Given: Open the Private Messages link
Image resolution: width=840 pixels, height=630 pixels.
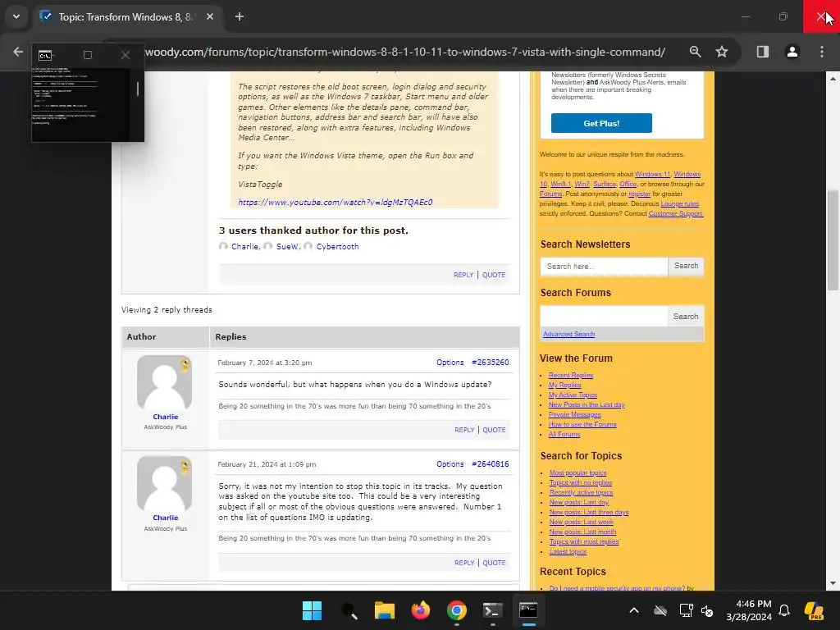Looking at the screenshot, I should pos(574,414).
